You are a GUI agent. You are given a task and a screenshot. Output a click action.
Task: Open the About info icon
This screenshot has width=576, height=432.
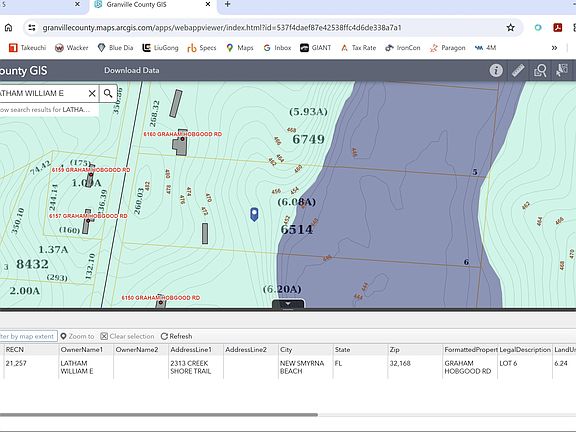(496, 70)
